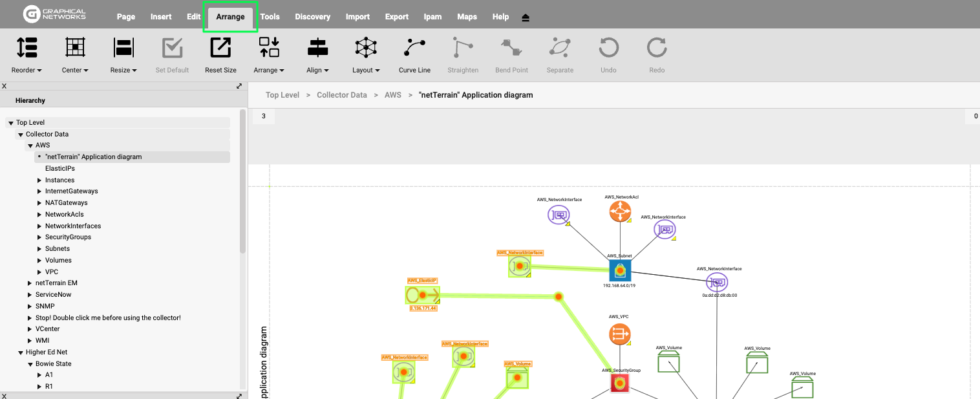The width and height of the screenshot is (980, 399).
Task: Click the Reset Size toolbar icon
Action: click(220, 48)
